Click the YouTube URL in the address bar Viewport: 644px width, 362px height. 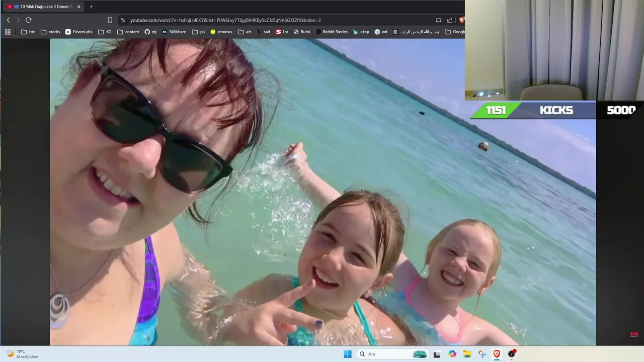(x=225, y=20)
